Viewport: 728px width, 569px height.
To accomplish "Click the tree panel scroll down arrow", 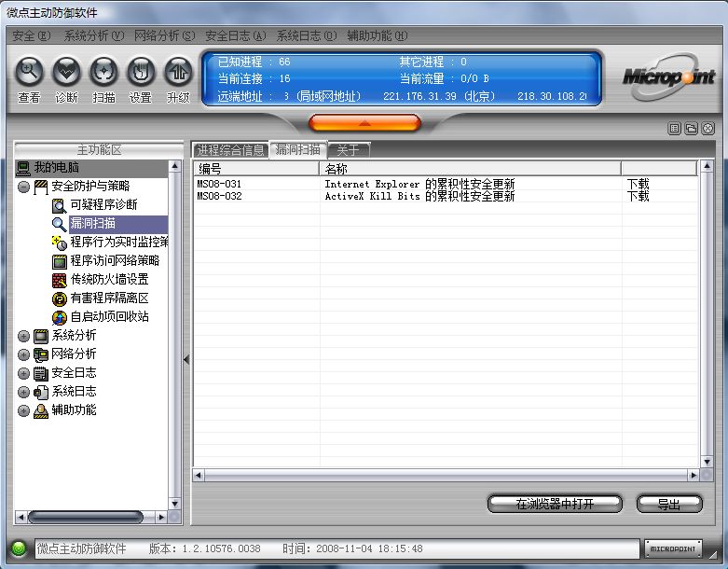I will click(x=174, y=504).
